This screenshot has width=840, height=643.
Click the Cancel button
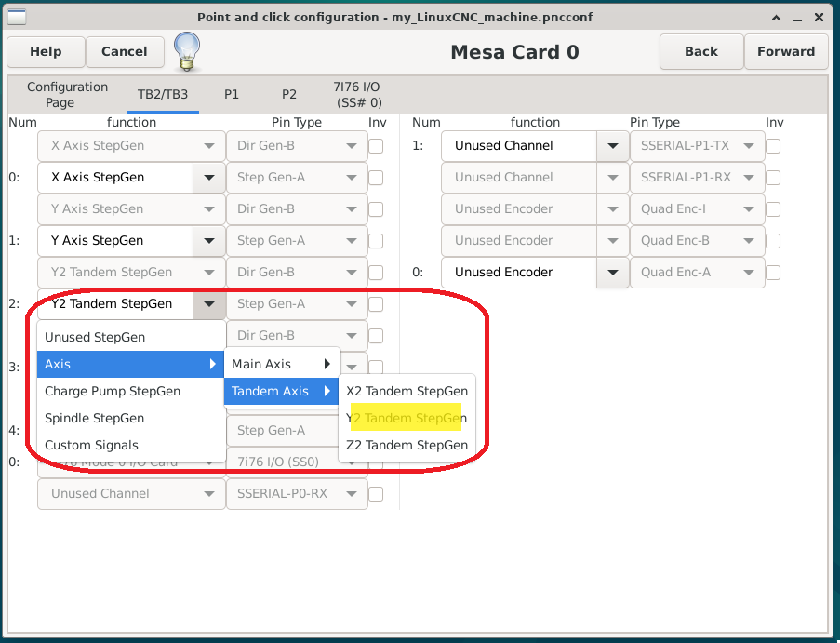pyautogui.click(x=125, y=52)
